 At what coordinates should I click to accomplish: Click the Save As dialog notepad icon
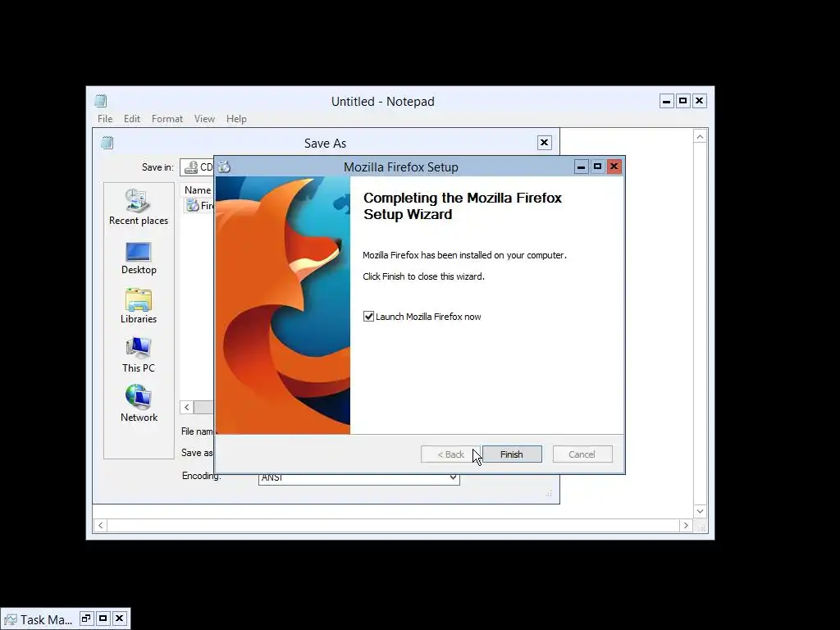click(107, 143)
